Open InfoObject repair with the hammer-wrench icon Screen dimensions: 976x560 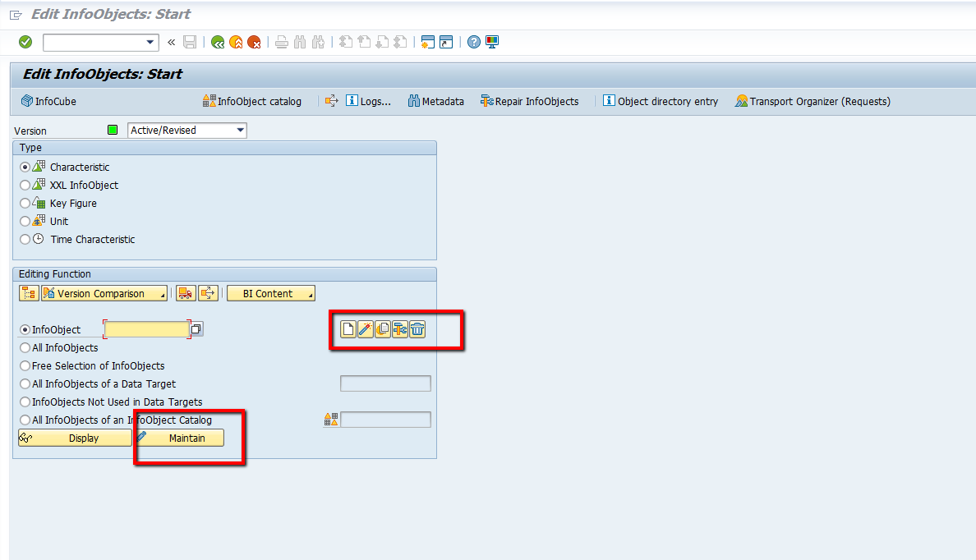tap(400, 329)
